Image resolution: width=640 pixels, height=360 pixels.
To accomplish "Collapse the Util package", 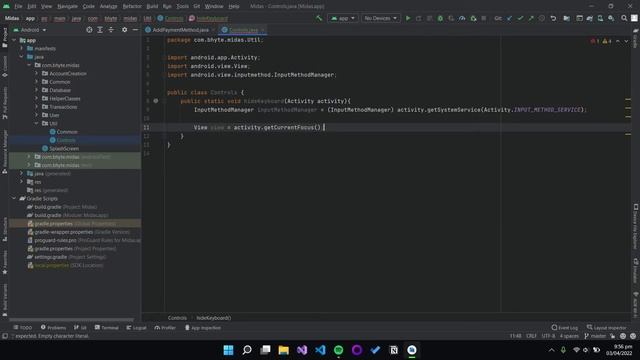I will 36,123.
